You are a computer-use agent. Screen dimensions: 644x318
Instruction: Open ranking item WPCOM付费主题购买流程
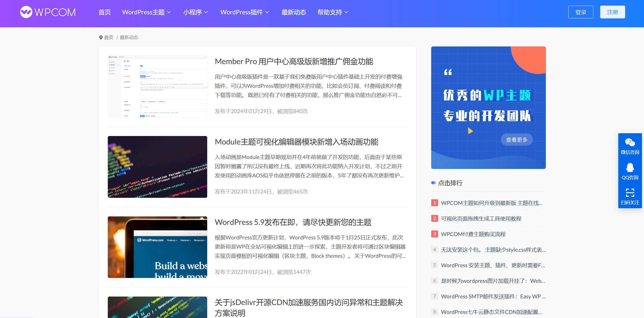pyautogui.click(x=473, y=234)
